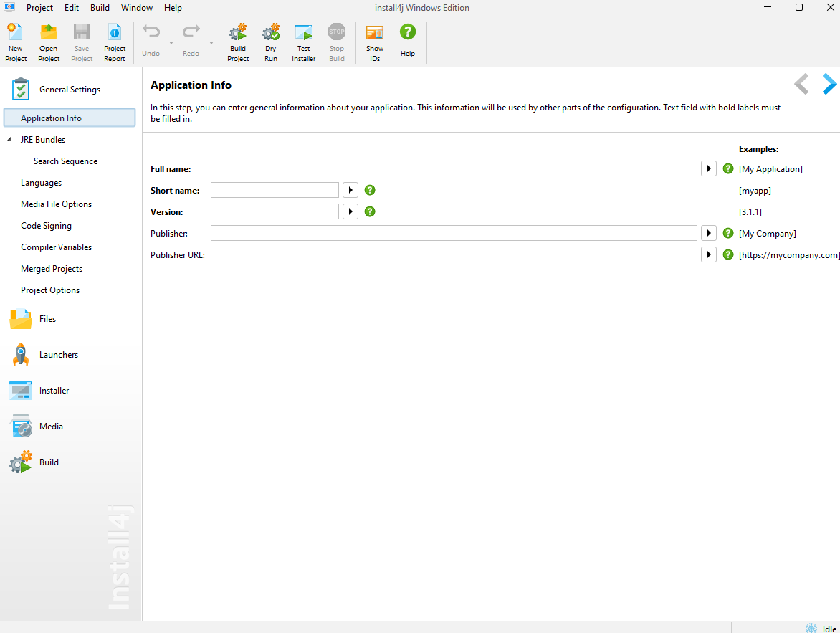Select Search Sequence under JRE Bundles
Screen dimensions: 840x633
click(65, 161)
